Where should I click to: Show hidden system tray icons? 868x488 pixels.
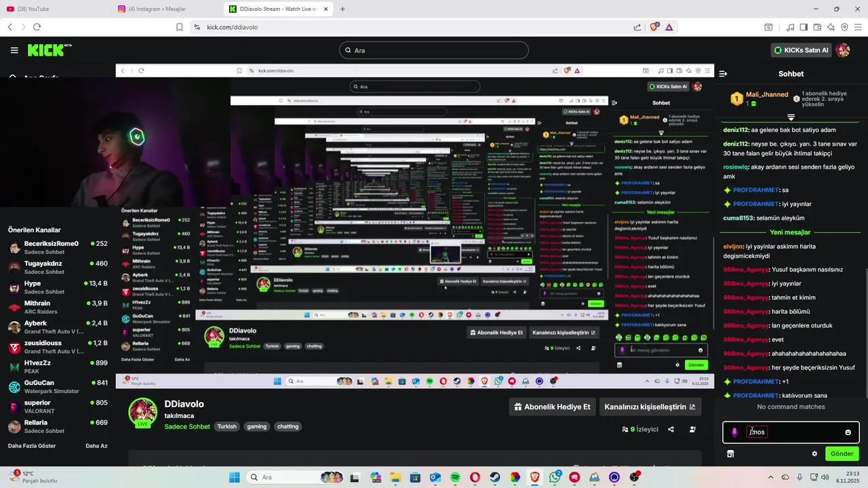click(772, 477)
